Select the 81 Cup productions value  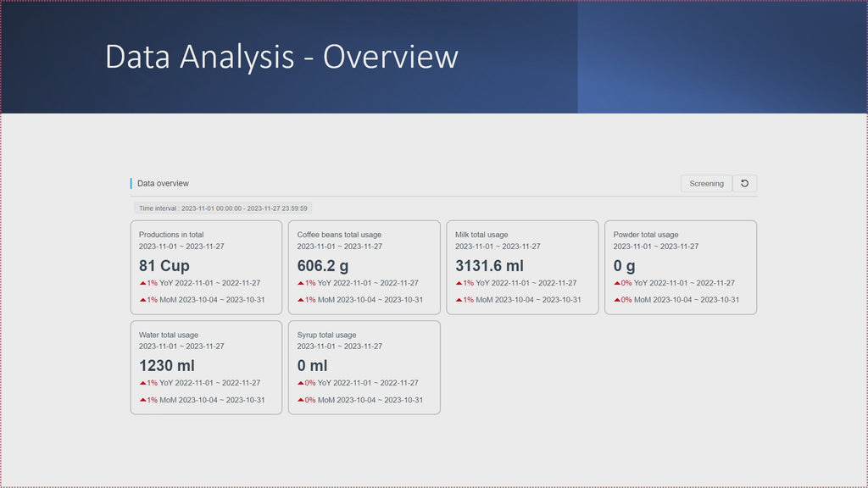click(x=164, y=266)
